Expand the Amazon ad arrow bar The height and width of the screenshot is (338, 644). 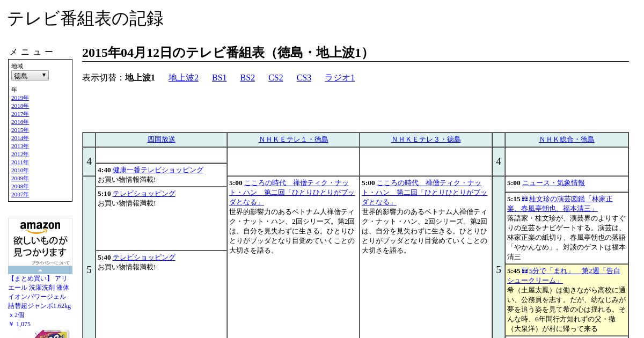coord(40,270)
